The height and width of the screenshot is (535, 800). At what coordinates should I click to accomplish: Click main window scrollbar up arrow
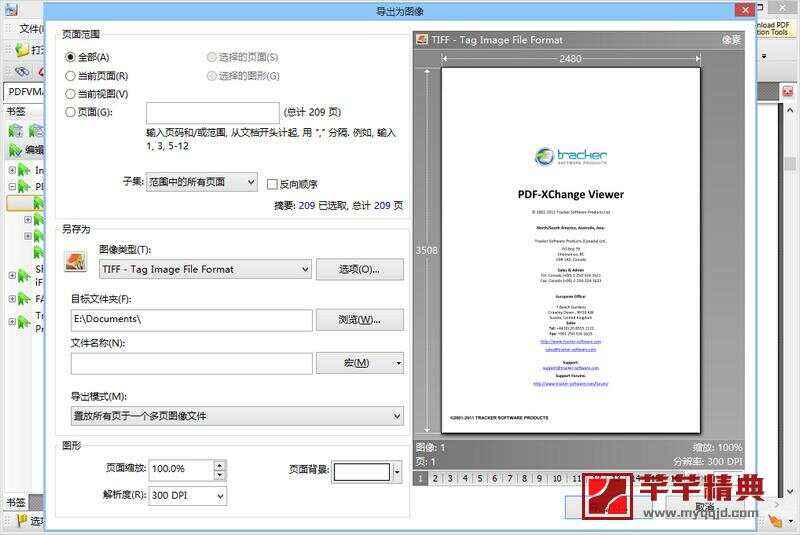coord(790,110)
